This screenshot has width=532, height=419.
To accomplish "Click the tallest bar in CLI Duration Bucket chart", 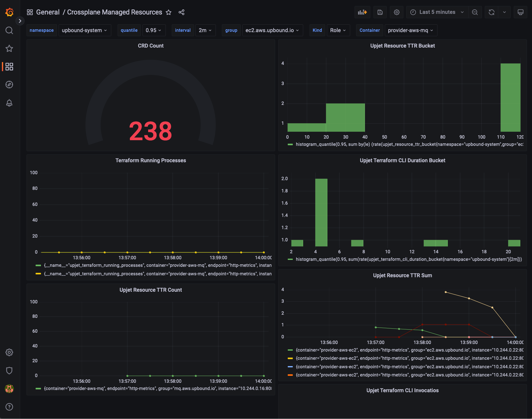I will 321,212.
